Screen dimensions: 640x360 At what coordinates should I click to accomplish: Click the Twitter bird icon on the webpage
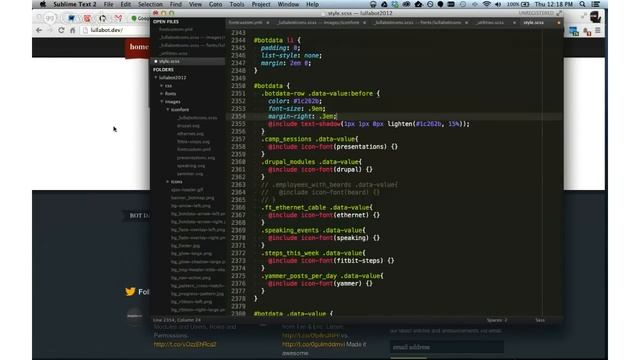(x=130, y=291)
